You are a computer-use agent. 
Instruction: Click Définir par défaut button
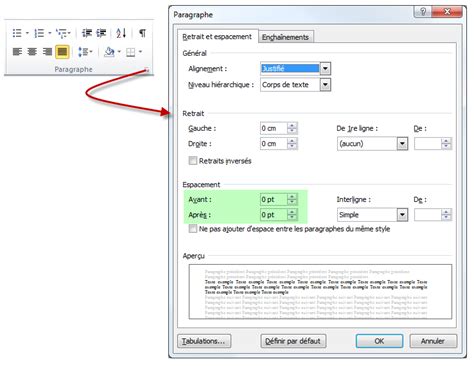pos(293,341)
